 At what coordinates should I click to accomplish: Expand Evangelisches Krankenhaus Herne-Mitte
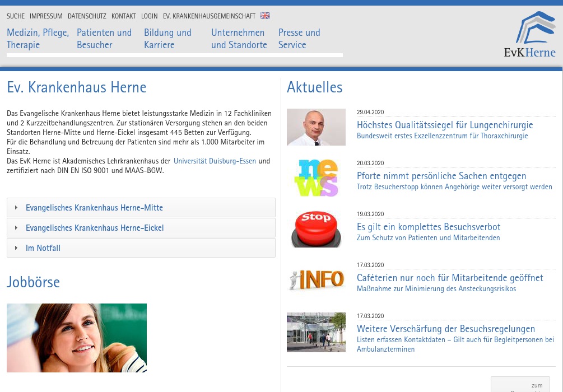[94, 207]
